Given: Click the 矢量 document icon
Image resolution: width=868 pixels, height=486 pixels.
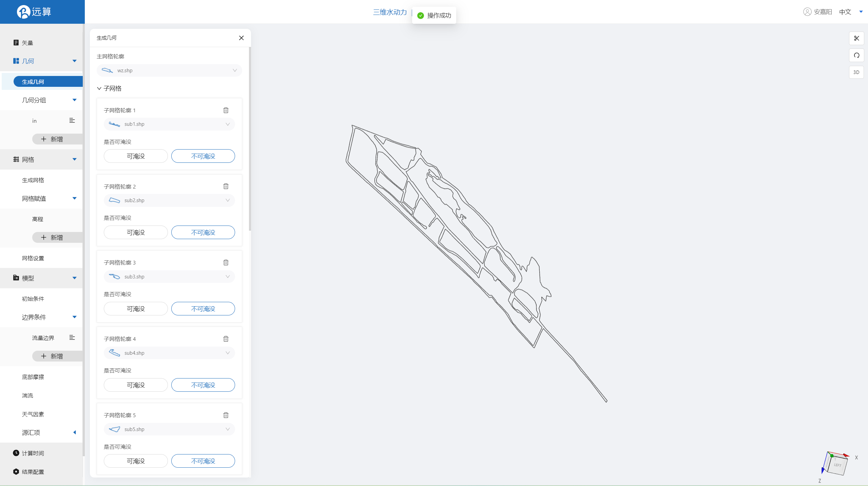Looking at the screenshot, I should [x=16, y=42].
